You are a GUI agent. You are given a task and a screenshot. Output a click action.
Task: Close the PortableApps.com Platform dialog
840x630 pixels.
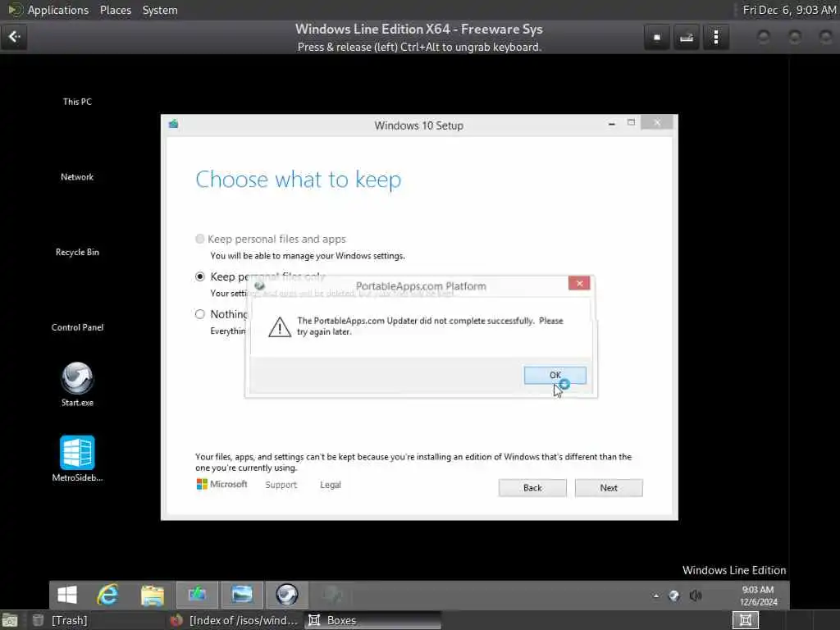point(579,283)
